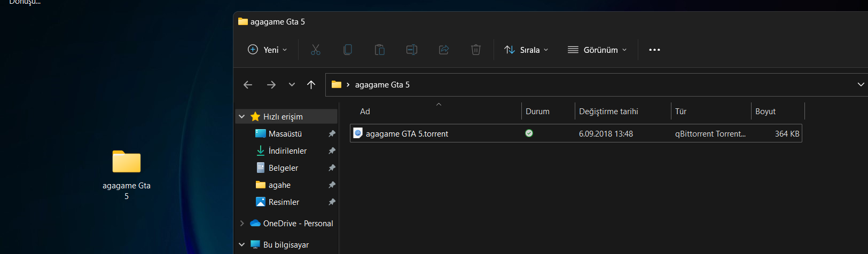Click pin icon next to Resimler
The height and width of the screenshot is (254, 868).
point(332,202)
